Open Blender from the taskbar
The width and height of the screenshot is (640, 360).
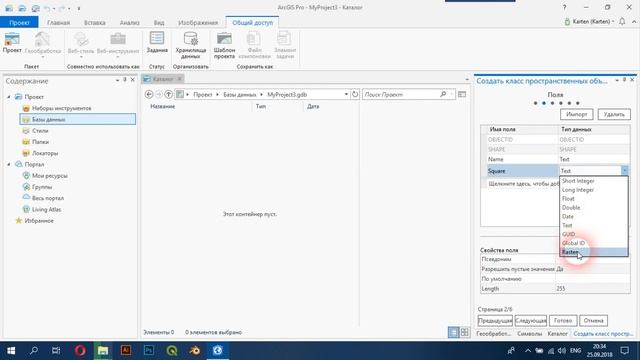tap(194, 351)
